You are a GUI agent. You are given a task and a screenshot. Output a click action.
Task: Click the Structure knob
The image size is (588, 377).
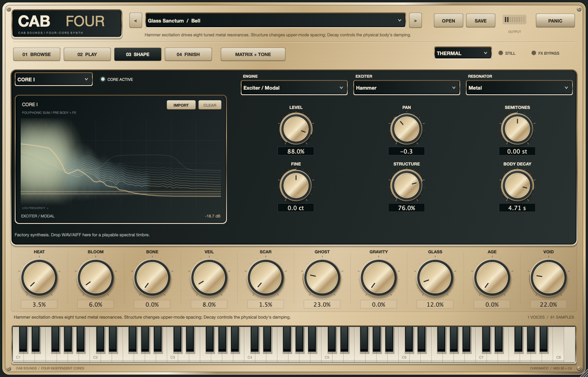pyautogui.click(x=407, y=185)
